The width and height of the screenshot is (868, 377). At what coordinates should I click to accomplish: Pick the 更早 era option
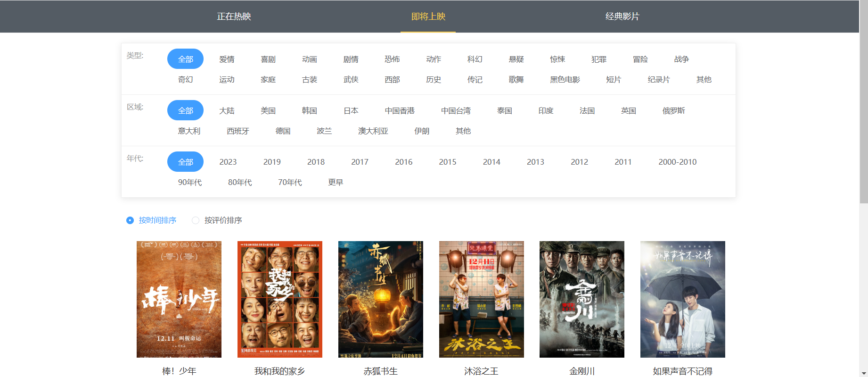(336, 182)
